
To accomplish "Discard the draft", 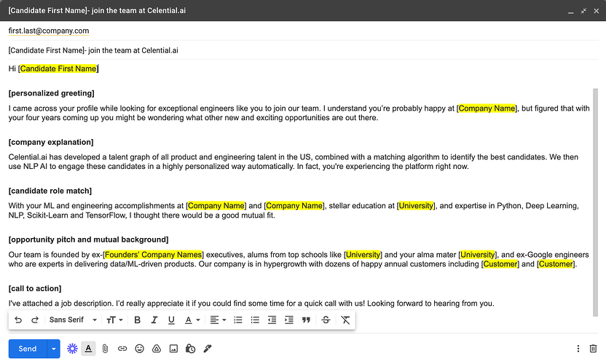I will 593,349.
